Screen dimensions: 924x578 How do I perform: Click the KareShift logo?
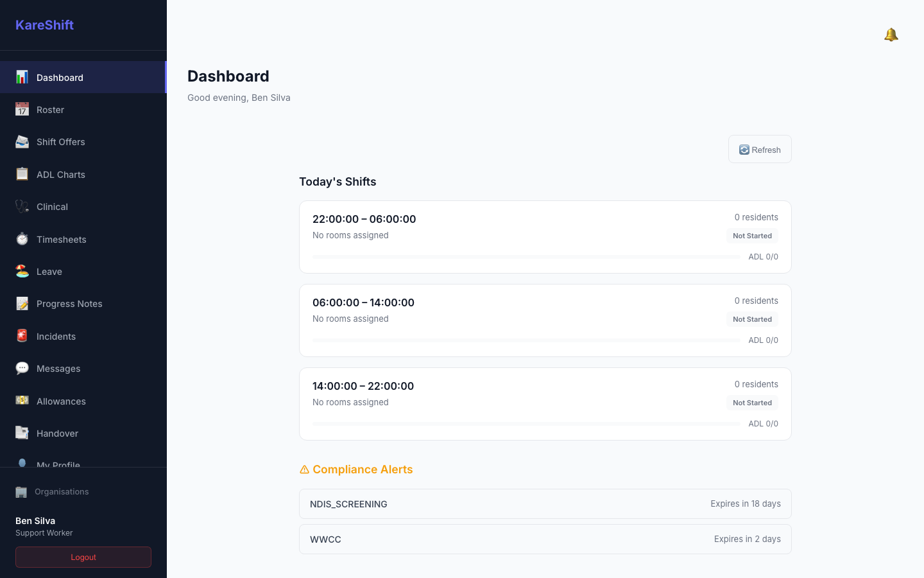[x=45, y=25]
